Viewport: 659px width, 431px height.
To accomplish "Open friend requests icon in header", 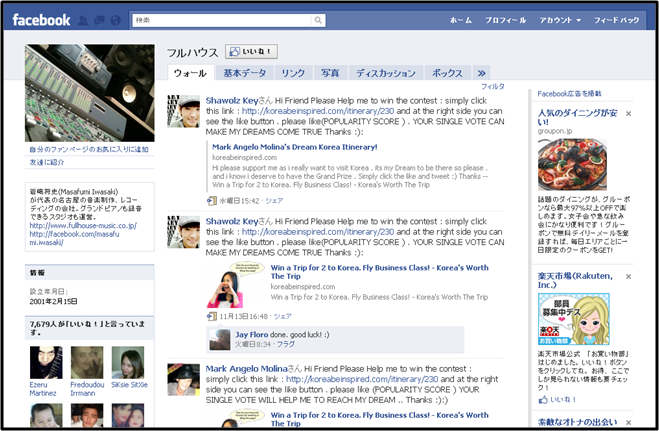I will point(83,20).
